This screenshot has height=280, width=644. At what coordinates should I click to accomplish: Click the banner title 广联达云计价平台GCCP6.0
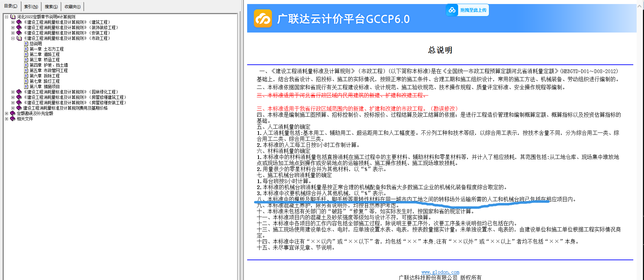[343, 19]
